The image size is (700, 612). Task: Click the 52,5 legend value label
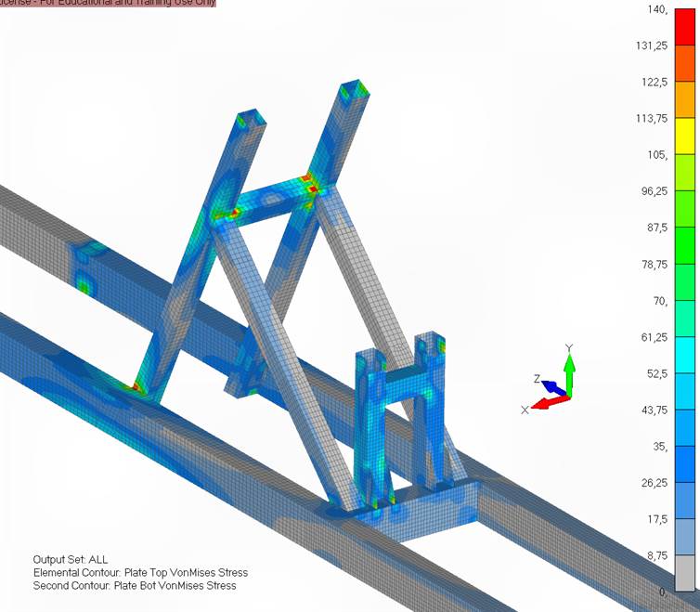658,373
